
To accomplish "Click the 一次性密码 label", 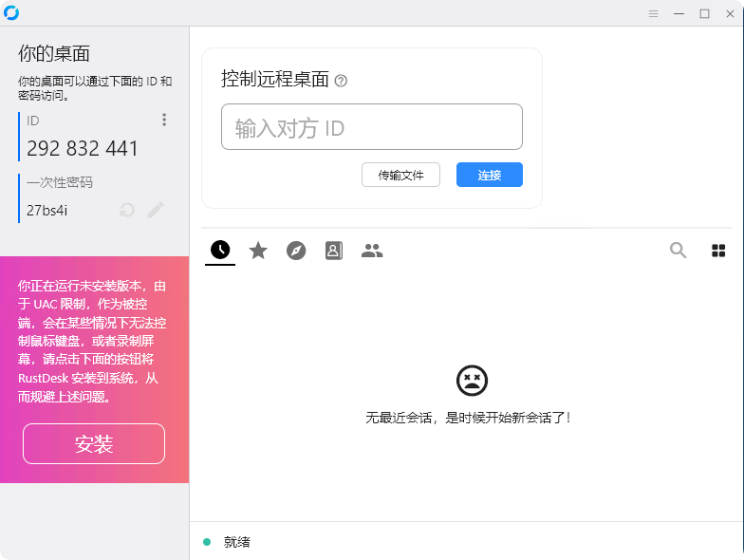I will (x=60, y=182).
